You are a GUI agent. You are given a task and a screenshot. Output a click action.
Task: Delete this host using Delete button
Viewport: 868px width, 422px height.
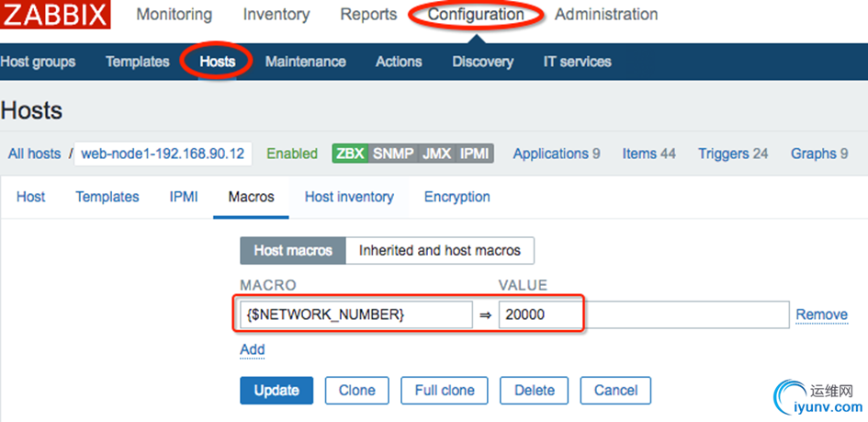point(534,390)
